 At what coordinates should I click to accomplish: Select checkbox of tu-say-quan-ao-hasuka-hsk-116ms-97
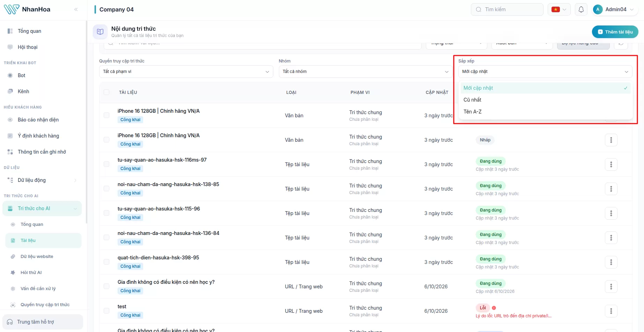click(x=106, y=164)
